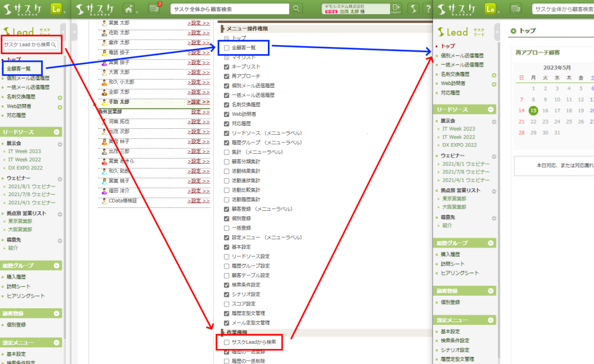
Task: Click the magnifier button beside サスケ全体から顧客検索
Action: (x=296, y=9)
